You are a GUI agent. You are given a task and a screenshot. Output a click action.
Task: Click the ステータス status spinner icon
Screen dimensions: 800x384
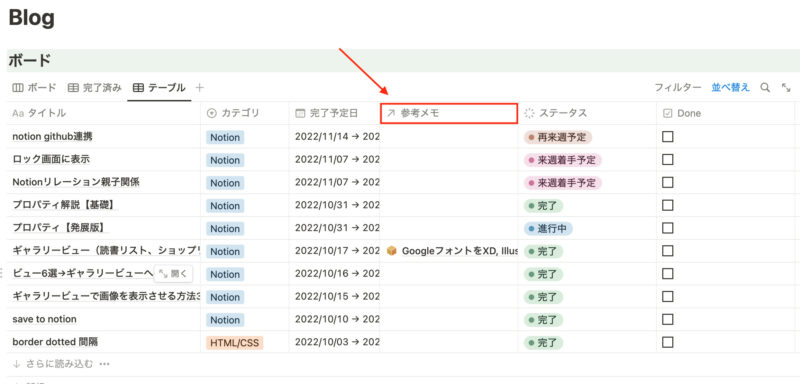529,113
